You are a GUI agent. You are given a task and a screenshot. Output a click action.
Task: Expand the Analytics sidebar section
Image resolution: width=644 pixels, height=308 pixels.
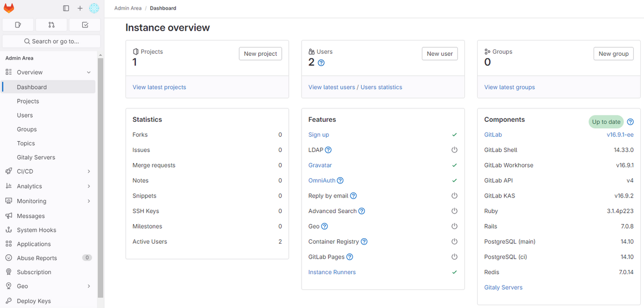click(89, 186)
